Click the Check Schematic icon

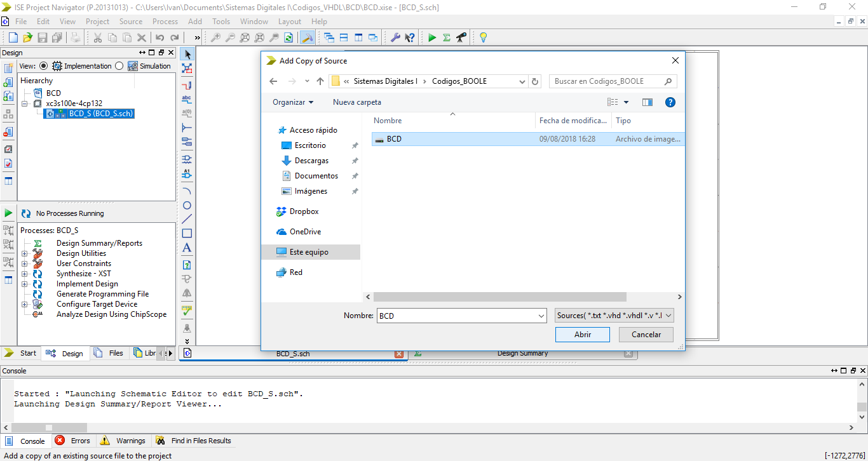187,311
